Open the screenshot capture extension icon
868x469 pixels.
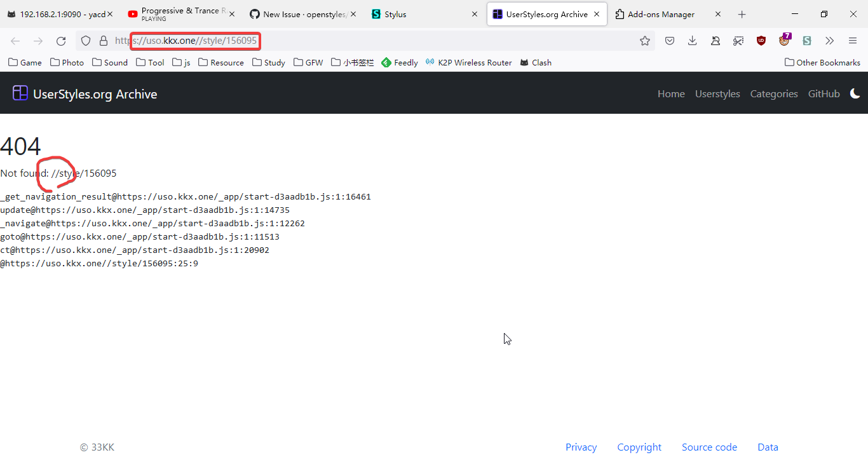pos(738,40)
